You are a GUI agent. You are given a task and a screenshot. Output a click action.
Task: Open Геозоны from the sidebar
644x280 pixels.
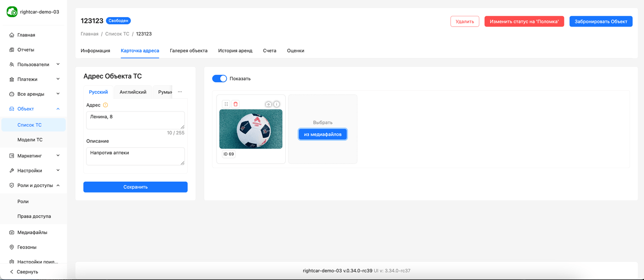27,247
